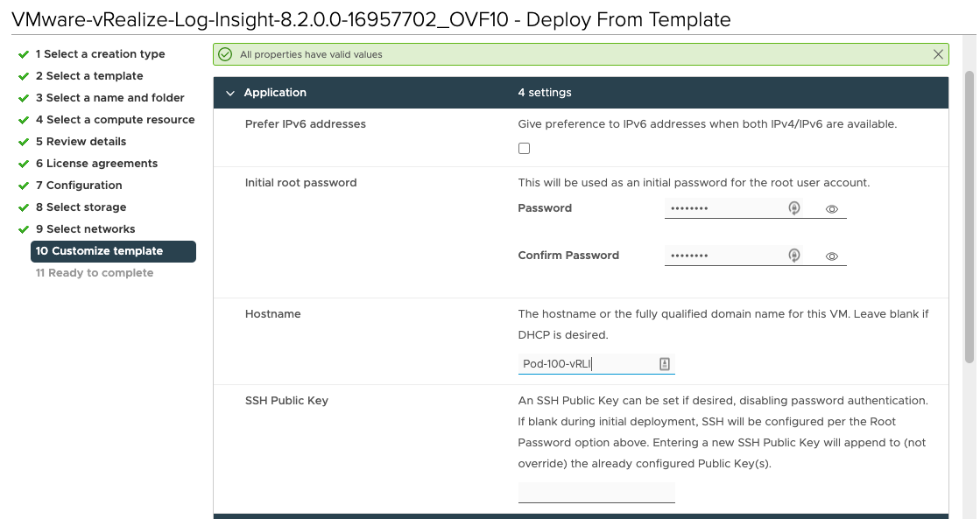
Task: Enable Prefer IPv6 addresses checkbox
Action: pos(525,149)
